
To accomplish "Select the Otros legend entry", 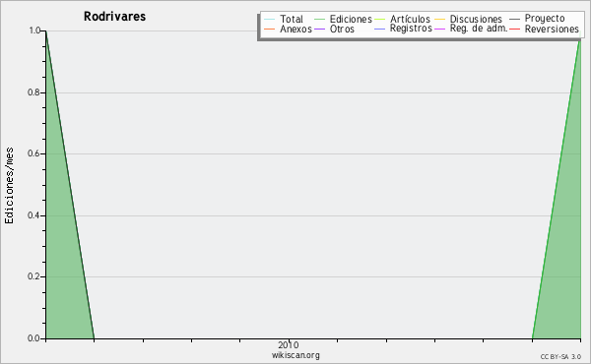I will pyautogui.click(x=334, y=29).
